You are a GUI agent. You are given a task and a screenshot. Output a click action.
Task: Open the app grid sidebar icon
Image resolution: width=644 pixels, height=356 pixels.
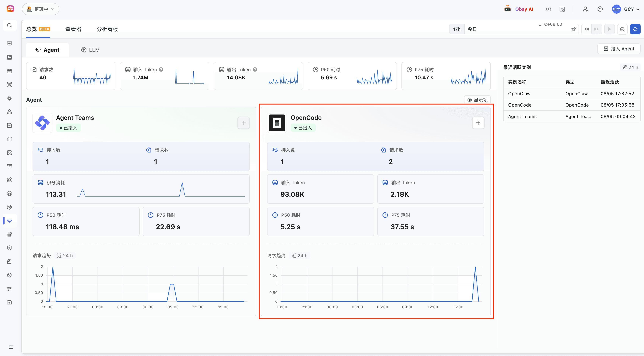pos(9,180)
